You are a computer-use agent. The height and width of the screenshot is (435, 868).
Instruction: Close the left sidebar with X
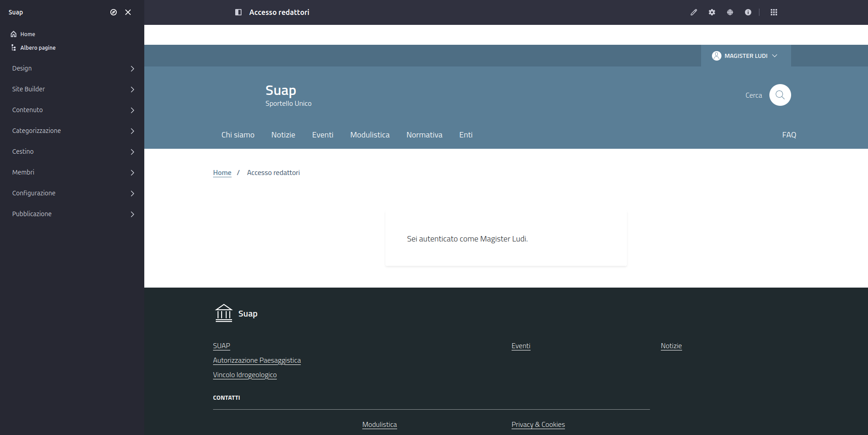(128, 12)
